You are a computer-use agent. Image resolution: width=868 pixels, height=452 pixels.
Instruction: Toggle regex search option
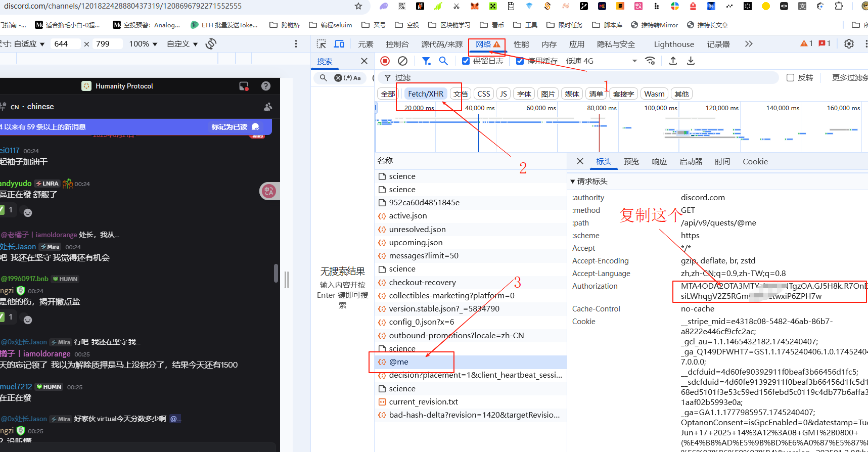tap(348, 78)
